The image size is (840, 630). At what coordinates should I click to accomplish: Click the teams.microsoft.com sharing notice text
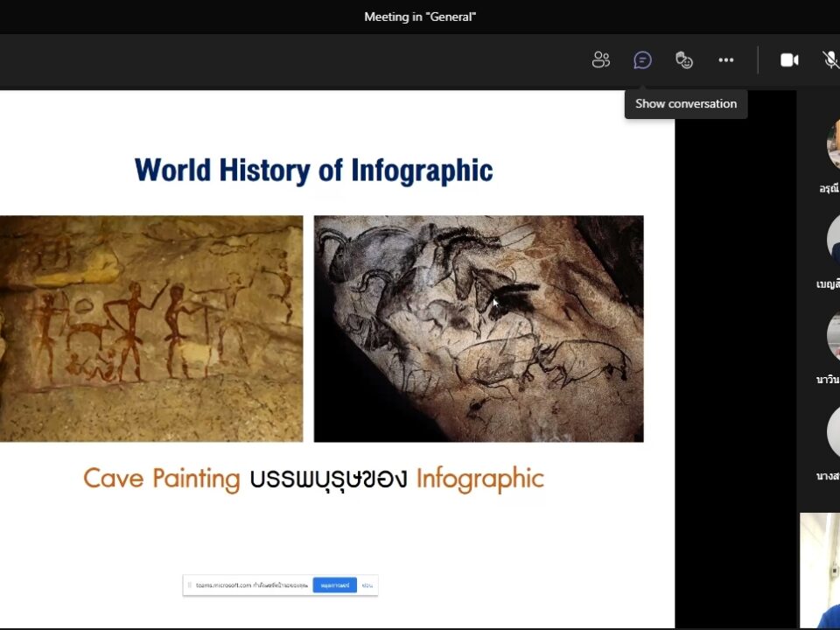click(252, 585)
